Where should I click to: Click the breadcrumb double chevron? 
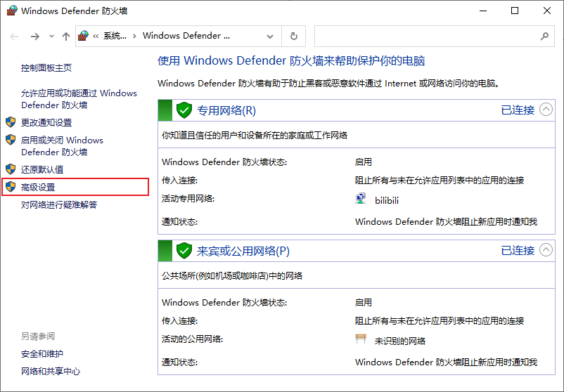click(96, 36)
